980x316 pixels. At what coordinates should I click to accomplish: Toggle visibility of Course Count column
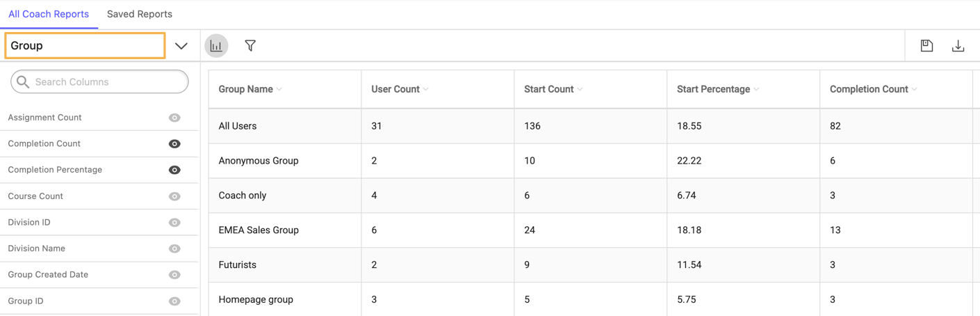[174, 196]
